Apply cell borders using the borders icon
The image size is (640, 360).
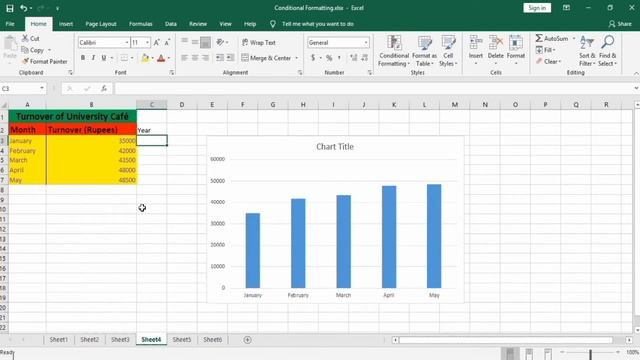click(124, 58)
